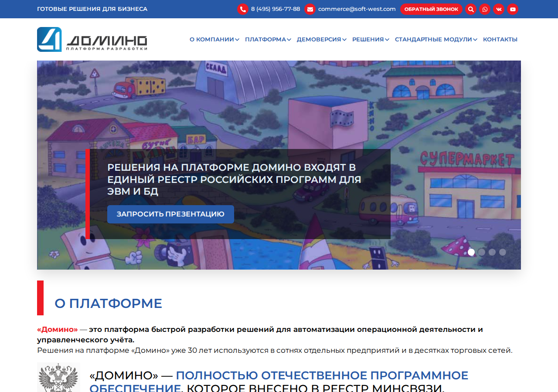Click the О платформе heading
The image size is (558, 392).
click(108, 303)
